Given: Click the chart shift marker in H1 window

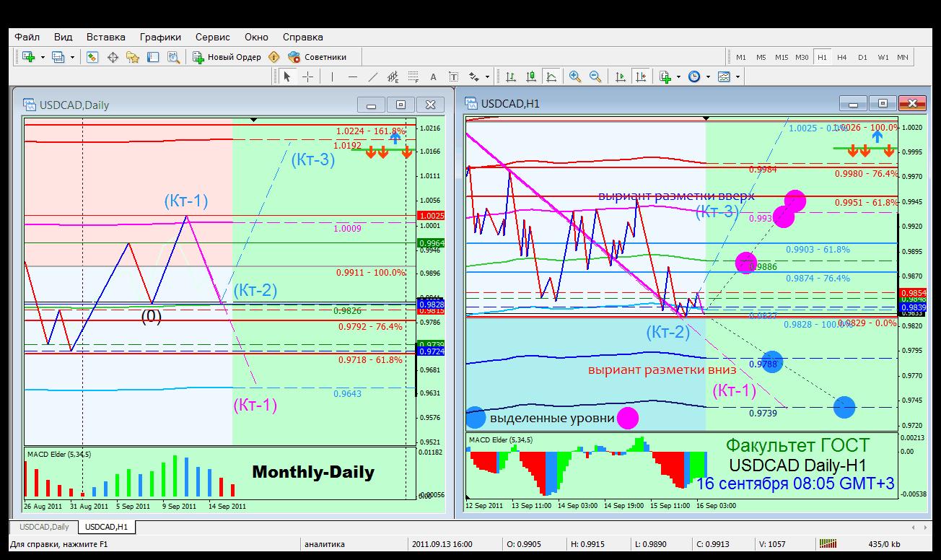Looking at the screenshot, I should point(706,118).
